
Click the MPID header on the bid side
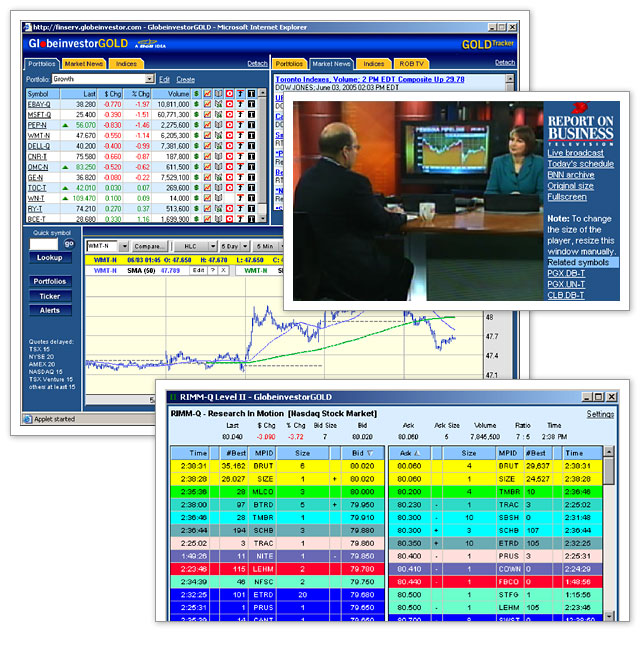tap(263, 453)
